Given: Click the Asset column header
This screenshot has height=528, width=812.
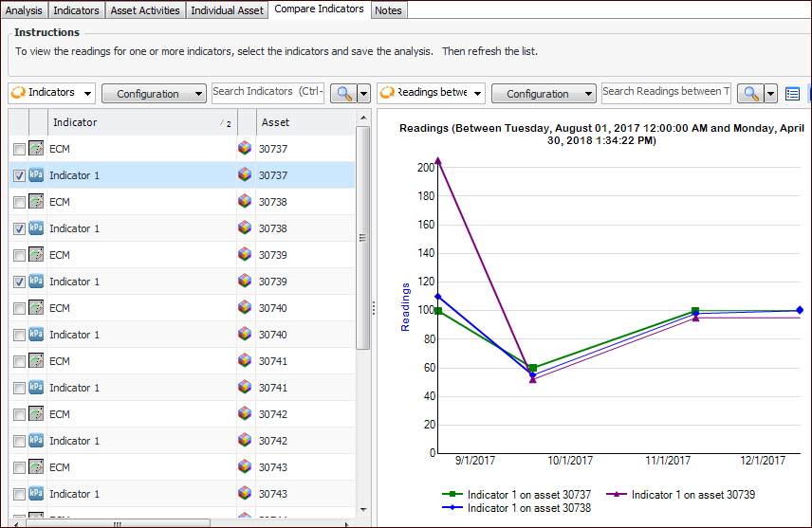Looking at the screenshot, I should pos(304,122).
